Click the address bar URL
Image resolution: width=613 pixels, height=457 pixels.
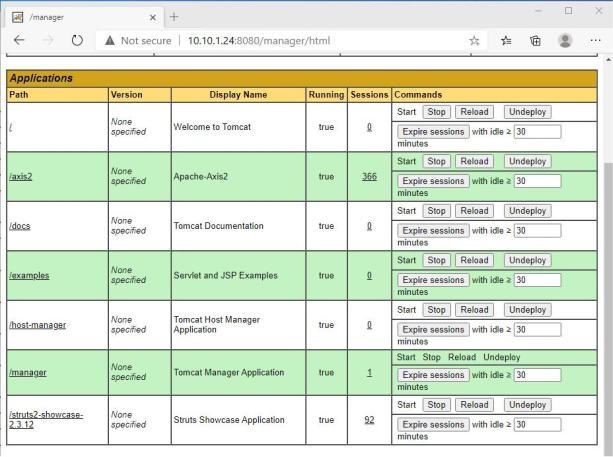click(x=259, y=41)
